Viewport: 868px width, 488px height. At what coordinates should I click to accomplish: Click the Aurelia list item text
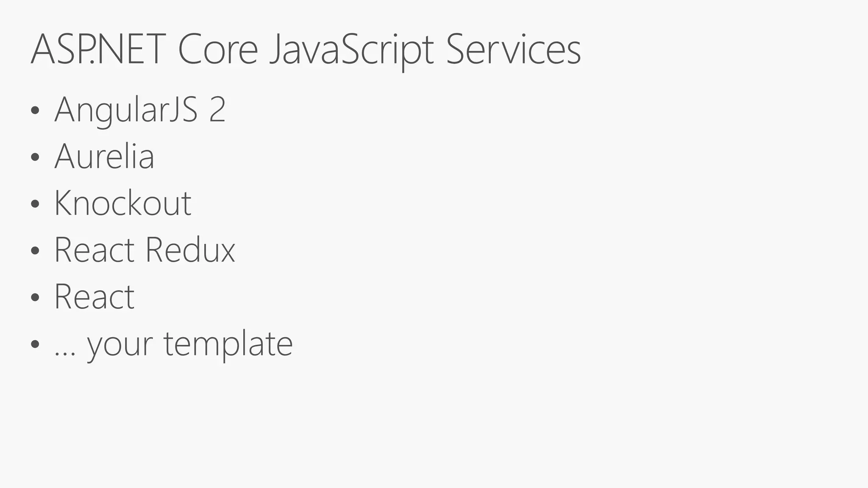[104, 156]
